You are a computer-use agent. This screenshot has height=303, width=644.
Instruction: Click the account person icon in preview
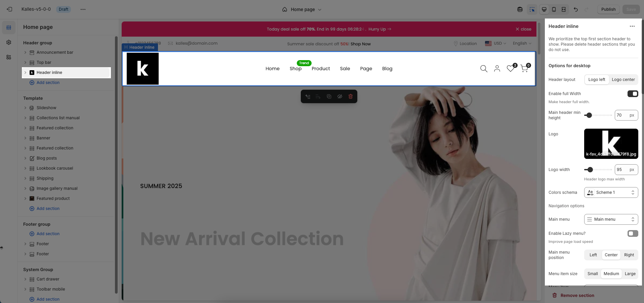tap(497, 69)
